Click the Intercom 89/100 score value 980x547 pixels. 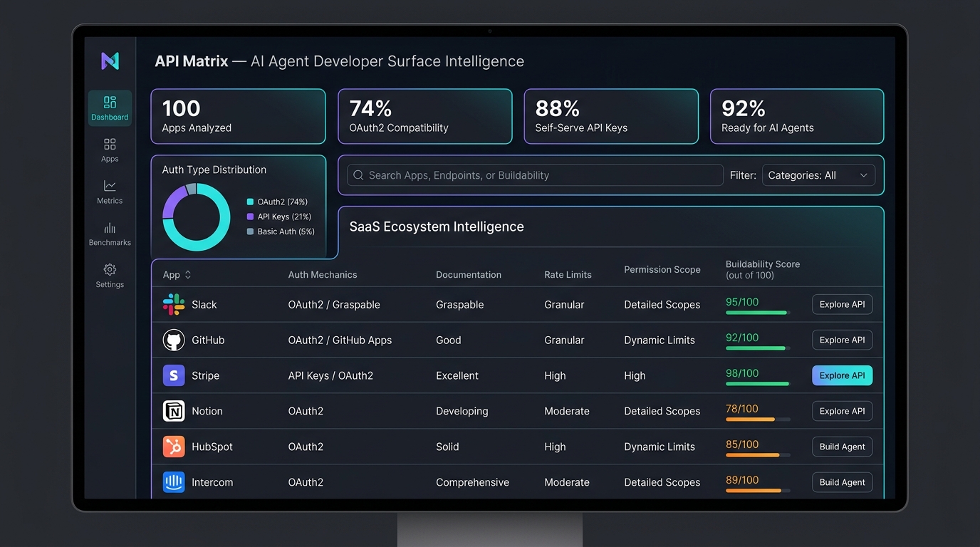coord(742,480)
